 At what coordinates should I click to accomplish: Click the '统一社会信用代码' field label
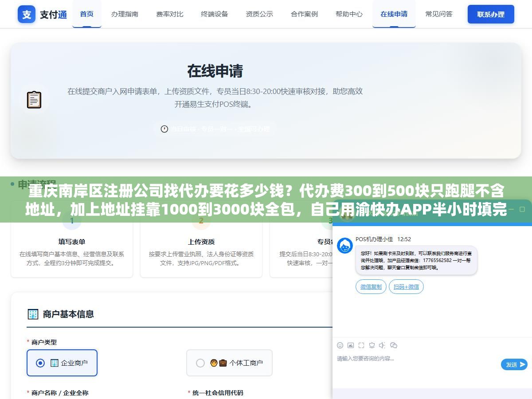(x=218, y=393)
